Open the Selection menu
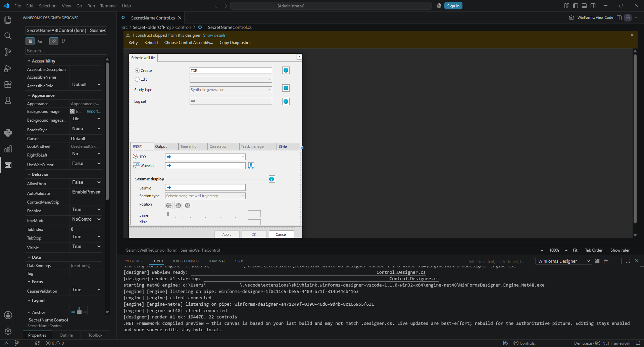Viewport: 644px width, 347px height. 48,6
